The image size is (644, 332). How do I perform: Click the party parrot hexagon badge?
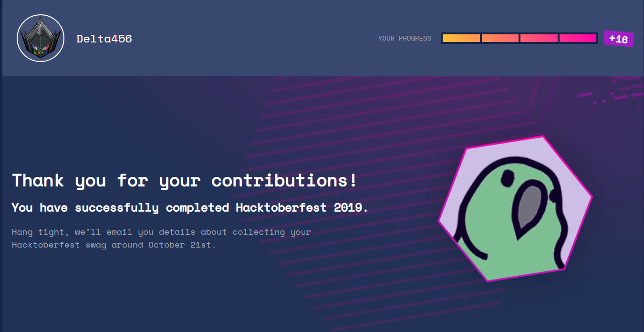coord(515,209)
